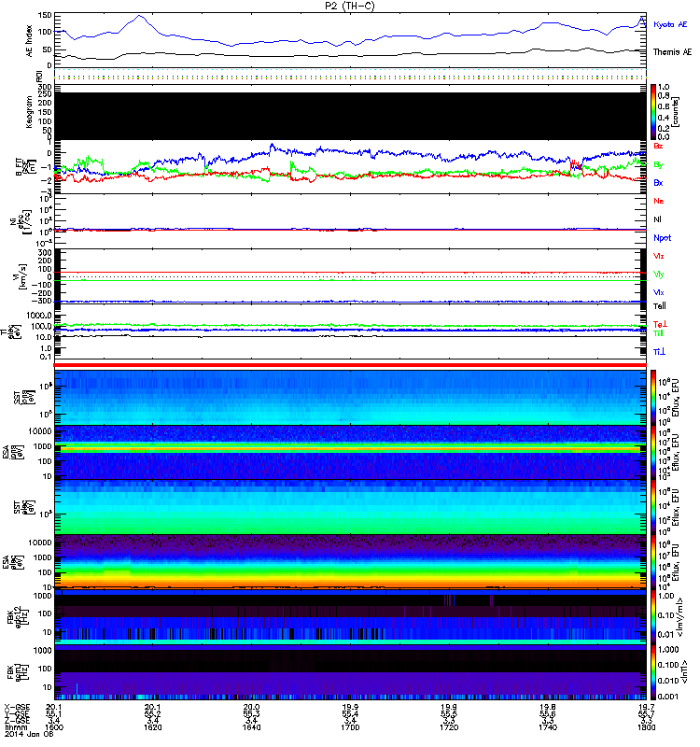
Task: Click the "1600" time tick label
Action: [x=54, y=727]
